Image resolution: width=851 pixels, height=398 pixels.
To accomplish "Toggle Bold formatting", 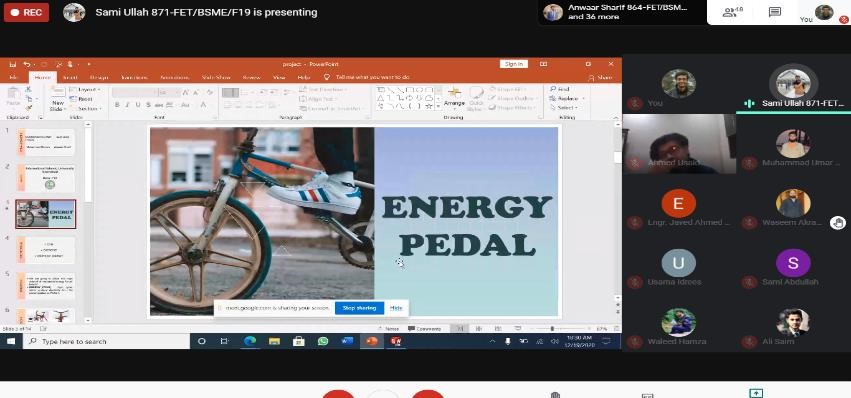I will click(x=117, y=105).
